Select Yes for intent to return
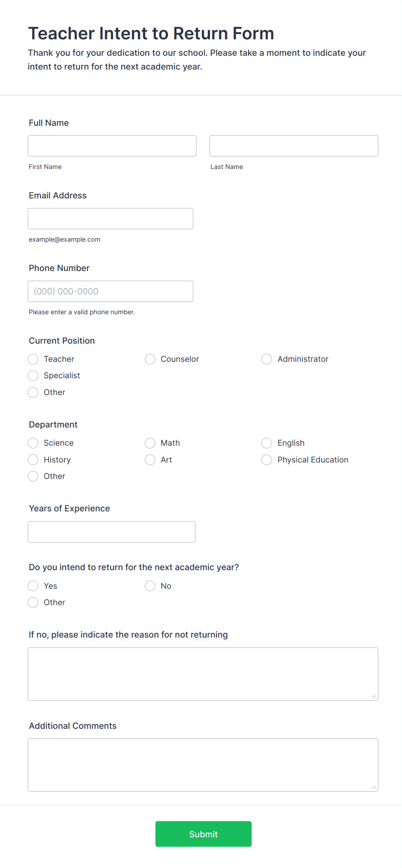 pyautogui.click(x=33, y=586)
